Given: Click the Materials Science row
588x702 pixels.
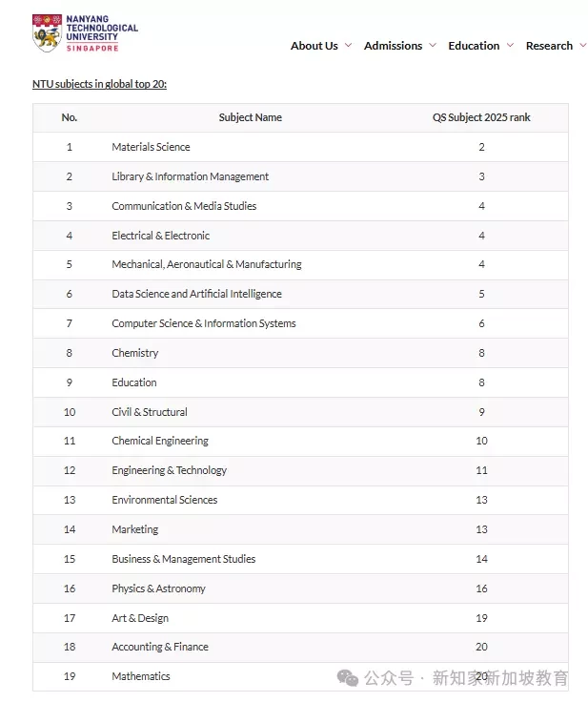Looking at the screenshot, I should pos(300,147).
